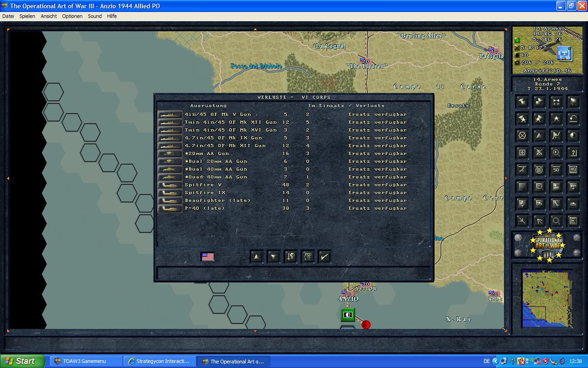This screenshot has height=368, width=588.
Task: Click the skull losses button in the dialog
Action: [x=291, y=257]
